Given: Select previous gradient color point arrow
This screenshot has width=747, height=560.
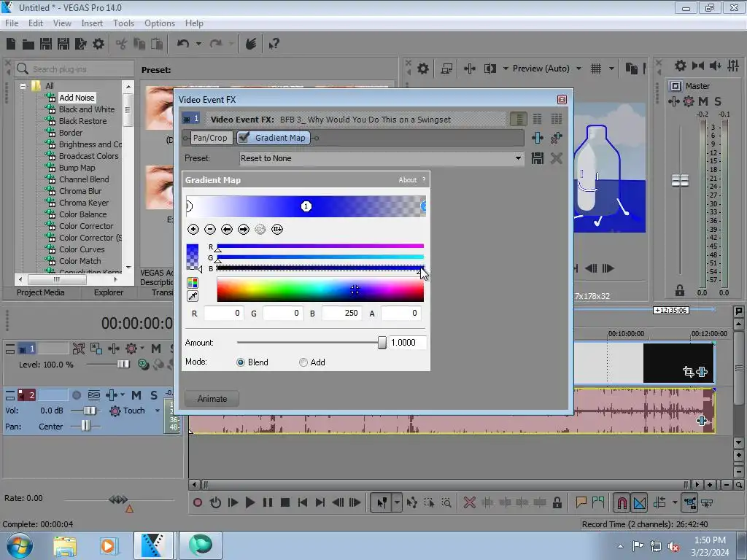Looking at the screenshot, I should (227, 230).
